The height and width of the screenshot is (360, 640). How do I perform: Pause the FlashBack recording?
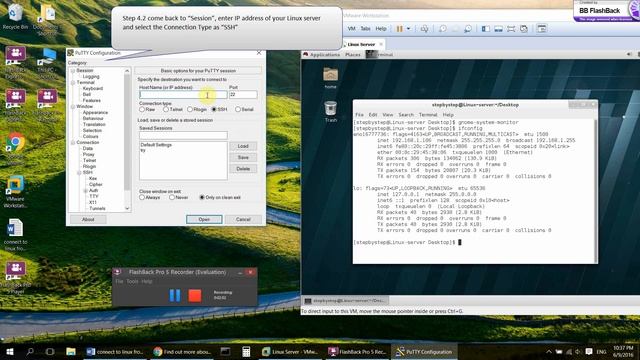175,295
